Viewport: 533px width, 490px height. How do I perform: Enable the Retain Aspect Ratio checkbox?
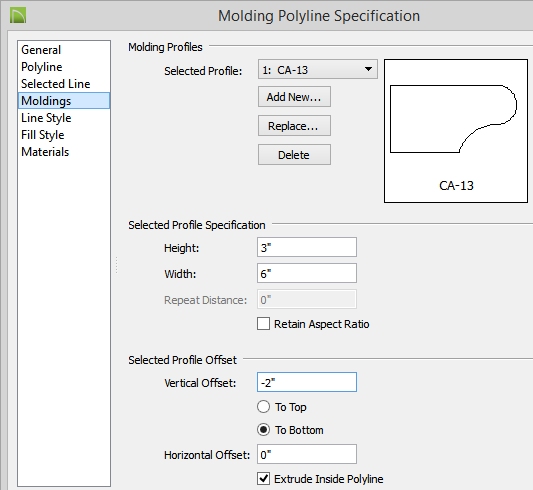click(263, 324)
